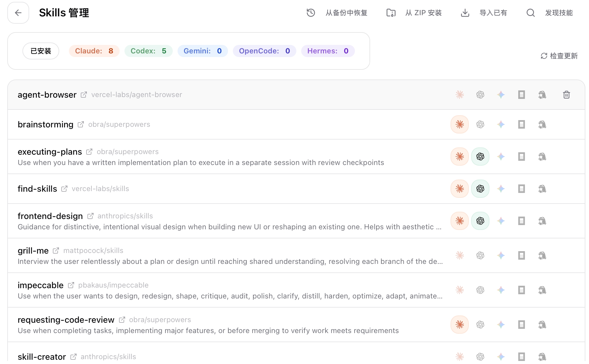This screenshot has width=589, height=364.
Task: Disable Claude for brainstorming skill
Action: tap(460, 124)
